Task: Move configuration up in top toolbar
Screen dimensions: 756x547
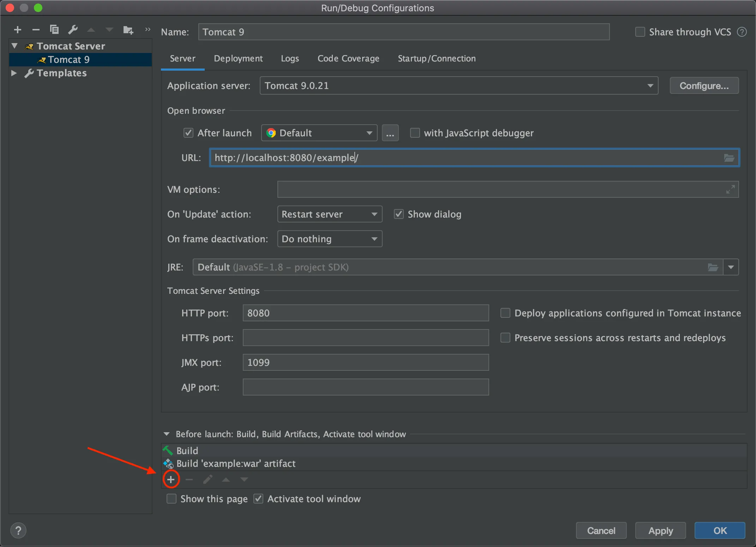Action: click(x=91, y=30)
